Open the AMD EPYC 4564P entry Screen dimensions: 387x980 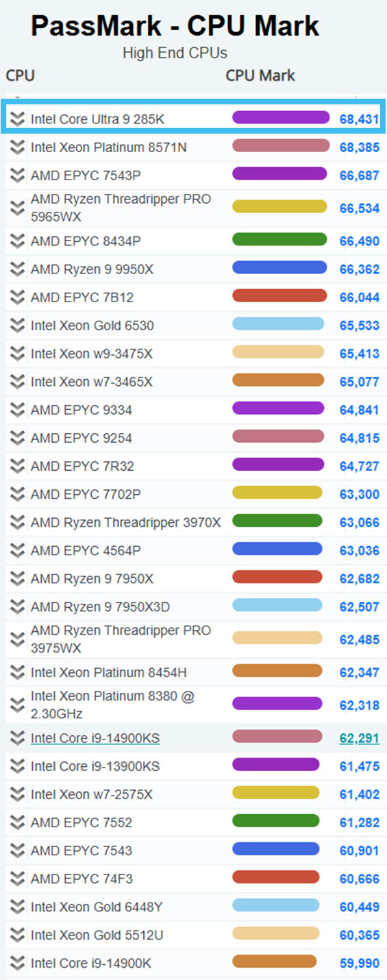click(86, 550)
